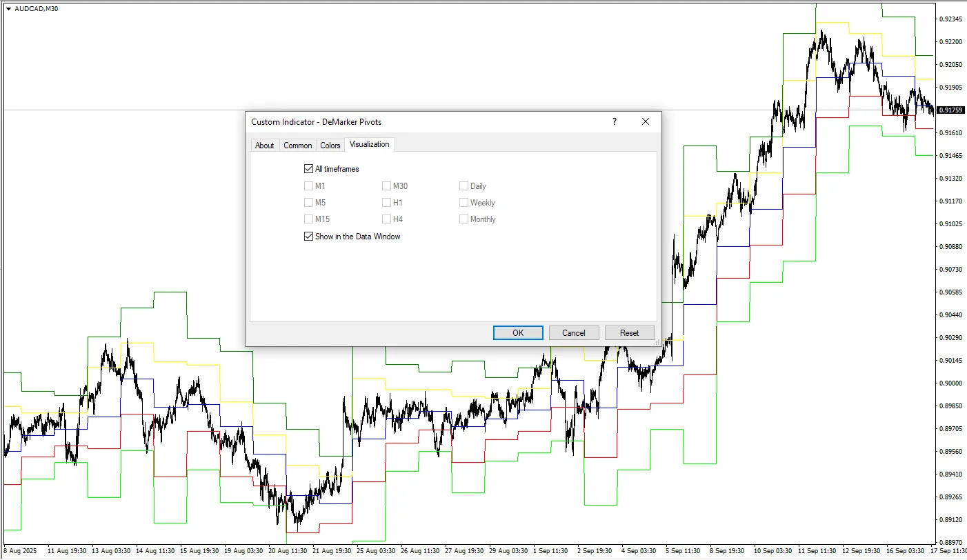Reset indicator settings with Reset button

coord(629,333)
